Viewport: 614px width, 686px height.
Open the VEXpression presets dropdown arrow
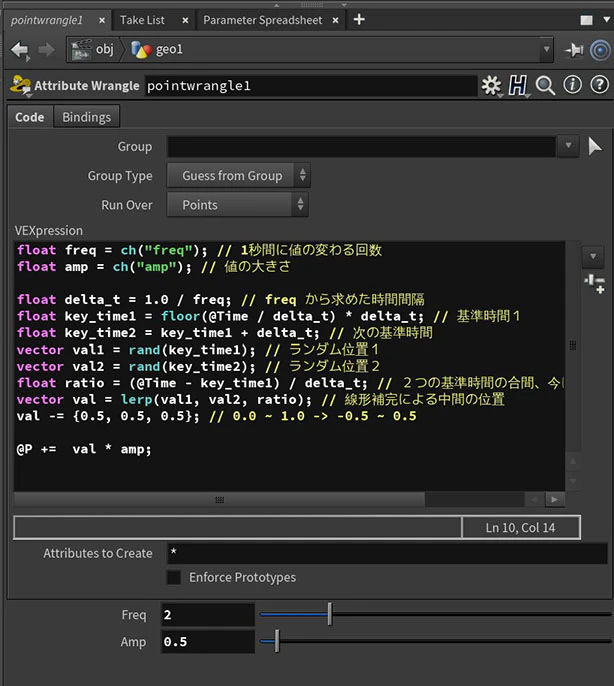tap(593, 256)
